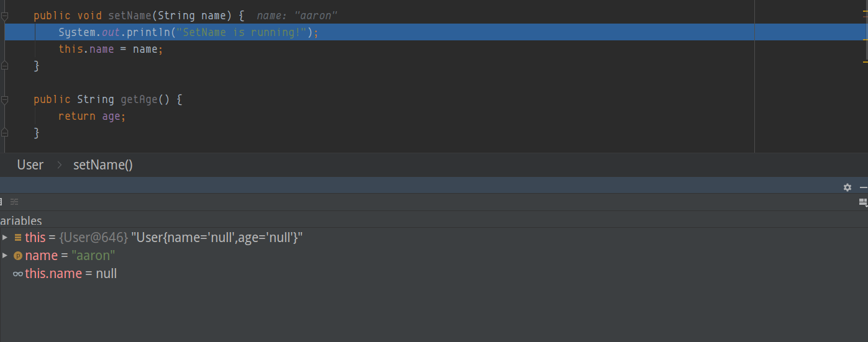Collapse the getAge method fold marker
Screen dimensions: 868x342
pyautogui.click(x=5, y=99)
